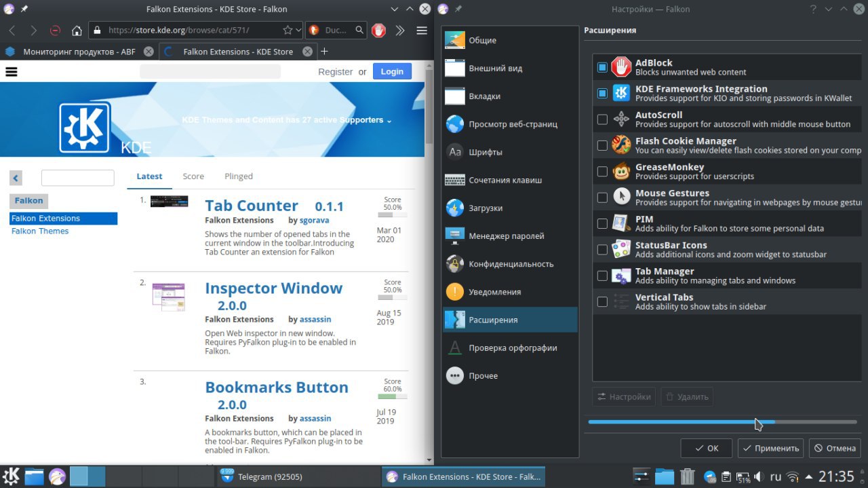
Task: Enable the Vertical Tabs extension
Action: coord(602,302)
